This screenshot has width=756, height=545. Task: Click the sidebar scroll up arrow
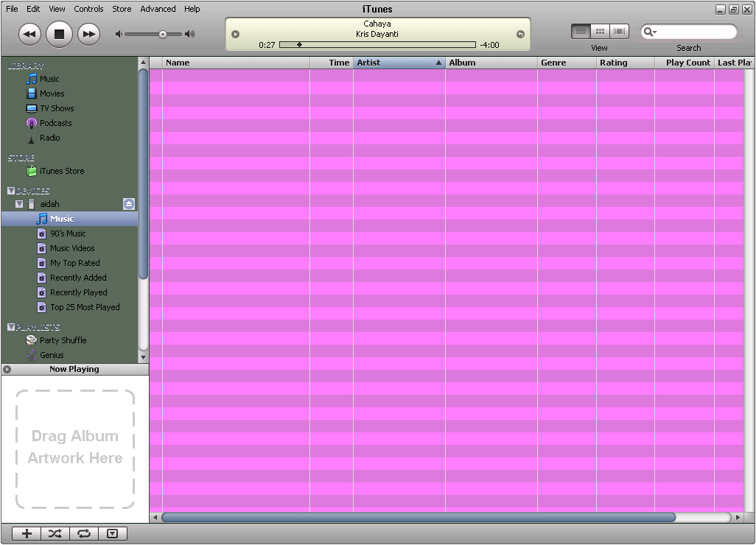[x=143, y=63]
